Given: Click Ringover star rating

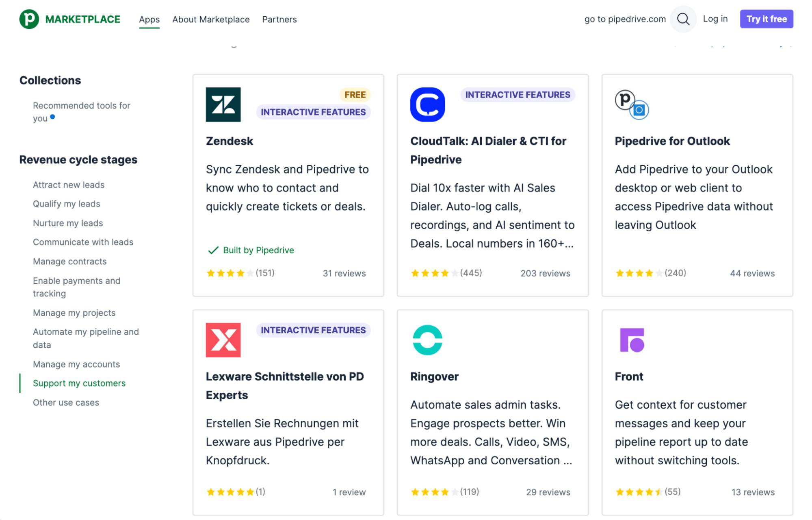Looking at the screenshot, I should coord(435,492).
